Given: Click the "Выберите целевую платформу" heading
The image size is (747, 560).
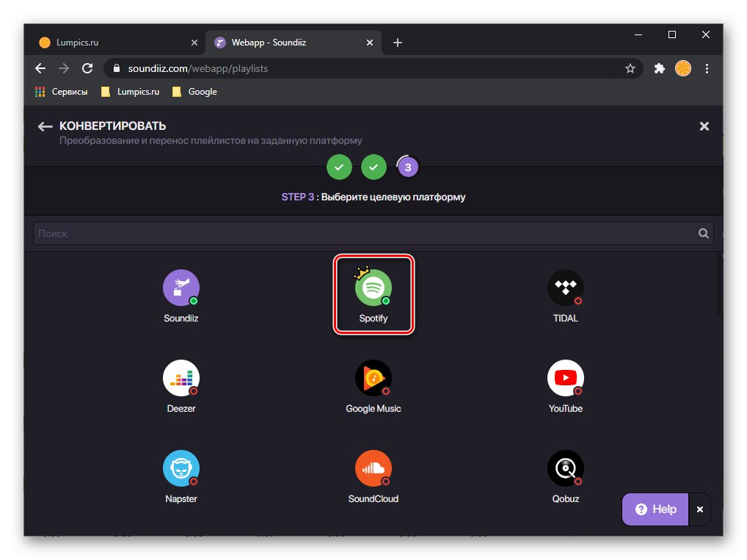Looking at the screenshot, I should pos(393,197).
